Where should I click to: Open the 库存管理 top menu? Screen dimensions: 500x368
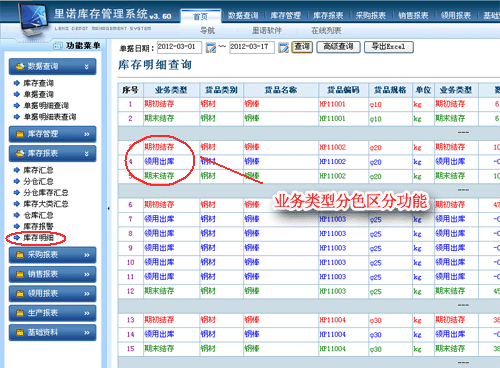point(285,15)
